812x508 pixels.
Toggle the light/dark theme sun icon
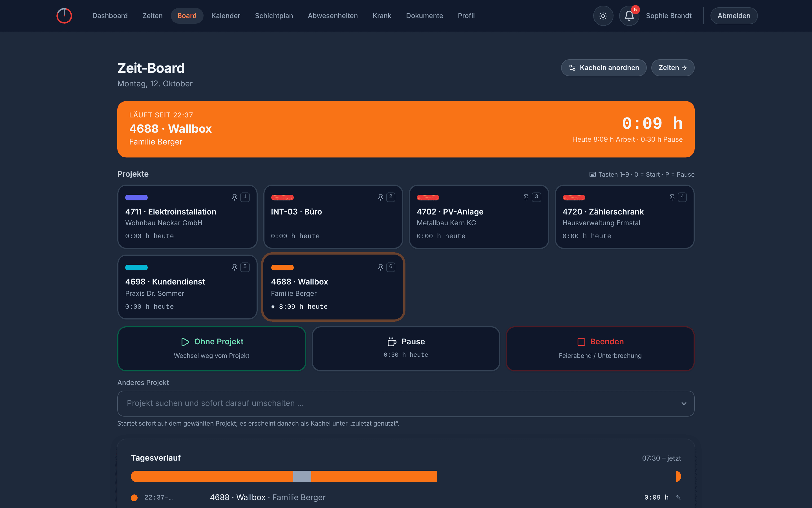(x=603, y=16)
